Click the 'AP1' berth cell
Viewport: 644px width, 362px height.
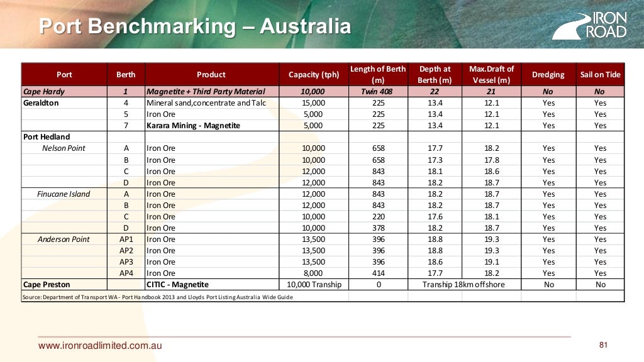(126, 239)
